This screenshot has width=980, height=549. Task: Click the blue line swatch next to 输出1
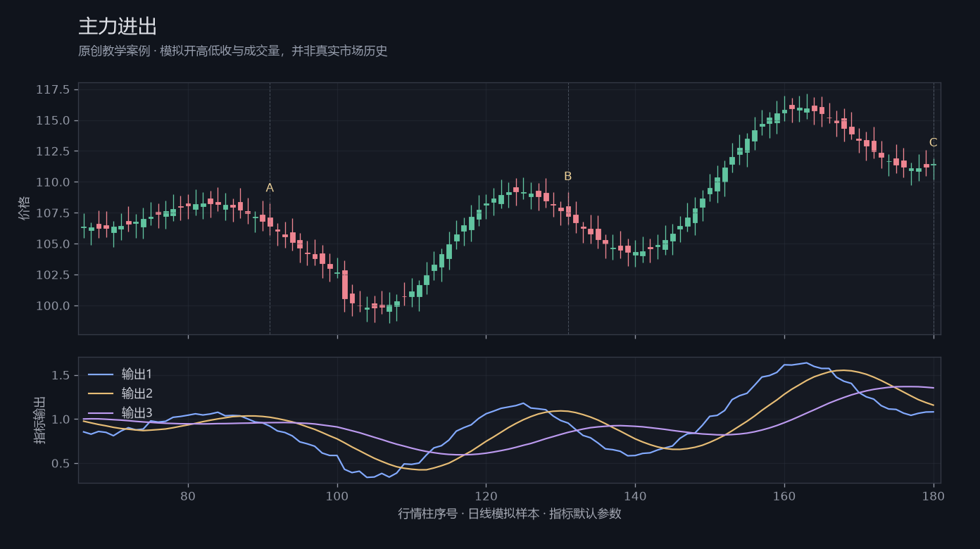101,374
